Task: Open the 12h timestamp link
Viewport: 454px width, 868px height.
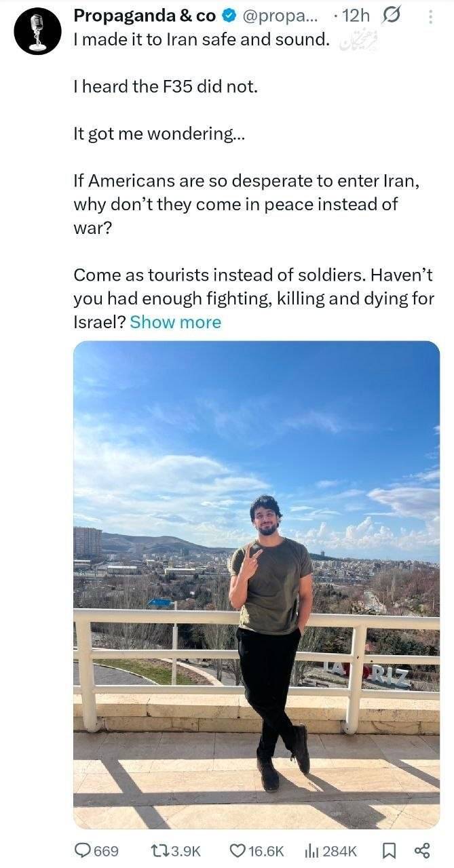Action: point(356,16)
